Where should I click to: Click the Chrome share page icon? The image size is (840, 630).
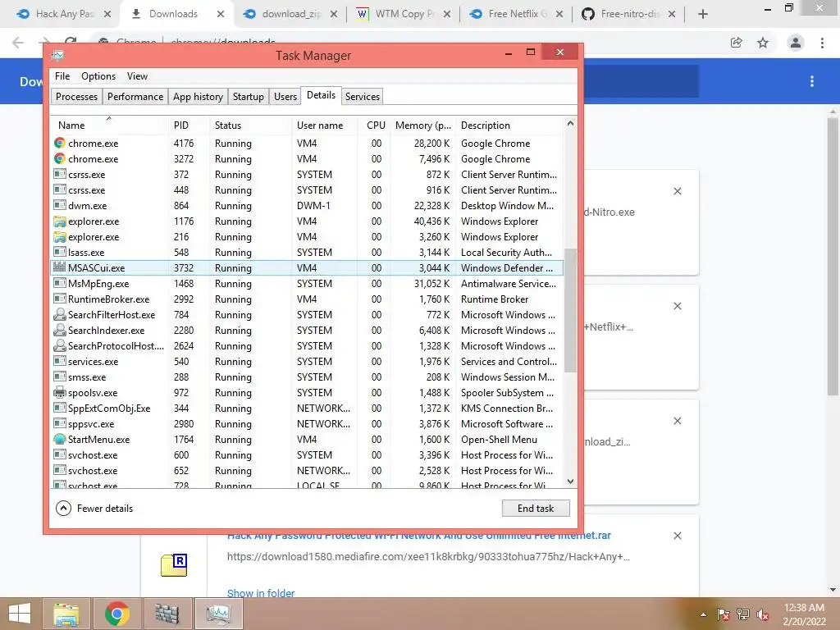point(737,43)
